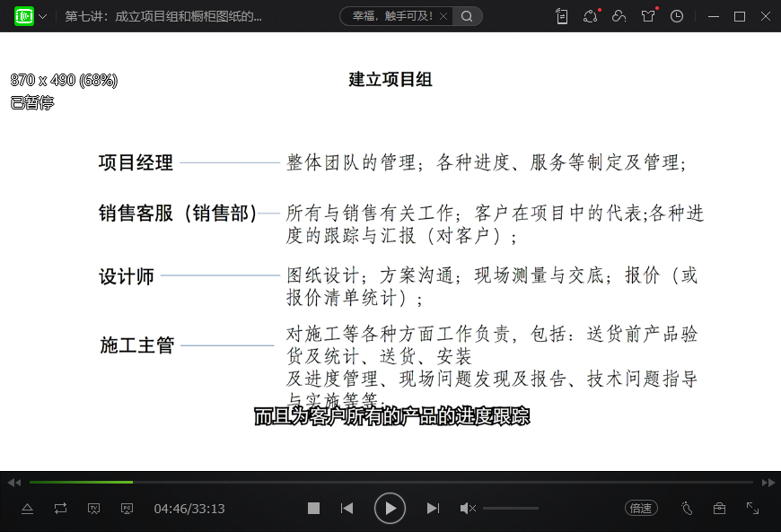Skip to the next video
Image resolution: width=781 pixels, height=532 pixels.
tap(433, 508)
